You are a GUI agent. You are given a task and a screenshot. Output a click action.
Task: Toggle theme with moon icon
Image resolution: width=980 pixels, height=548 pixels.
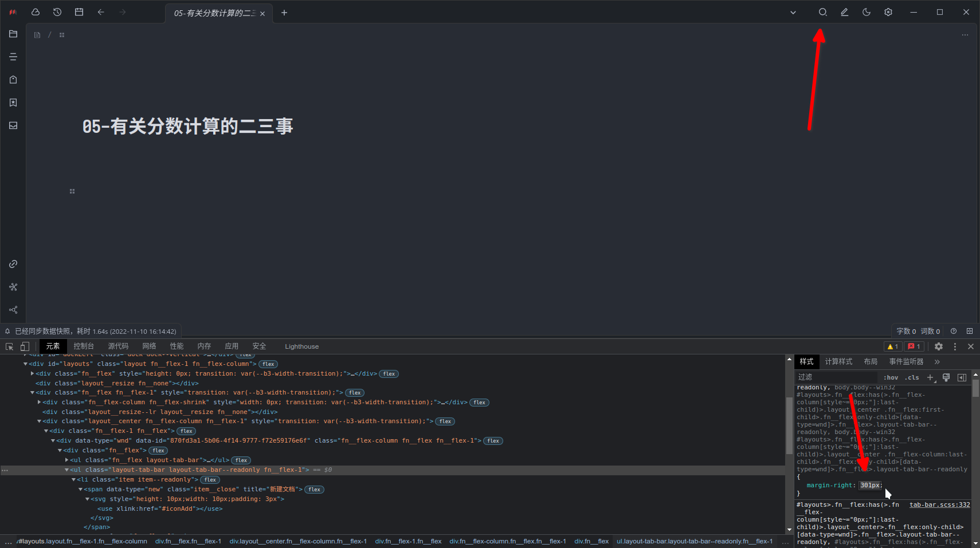click(867, 12)
